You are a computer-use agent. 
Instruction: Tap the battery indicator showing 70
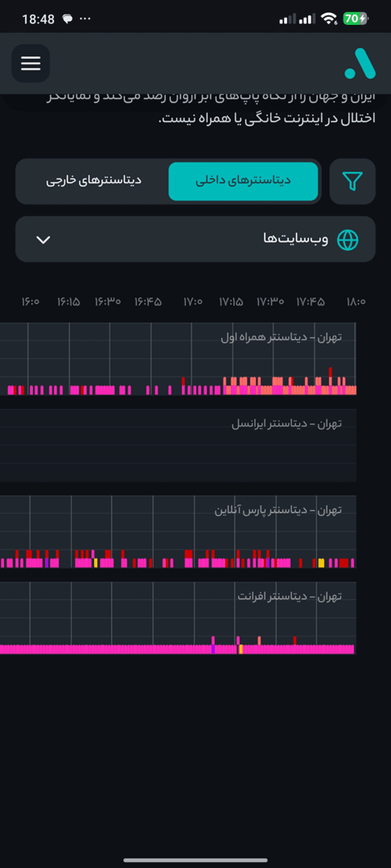[356, 19]
